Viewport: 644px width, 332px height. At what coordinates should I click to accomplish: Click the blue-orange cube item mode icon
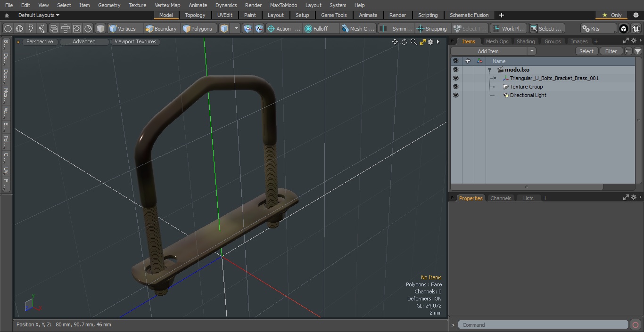(224, 29)
